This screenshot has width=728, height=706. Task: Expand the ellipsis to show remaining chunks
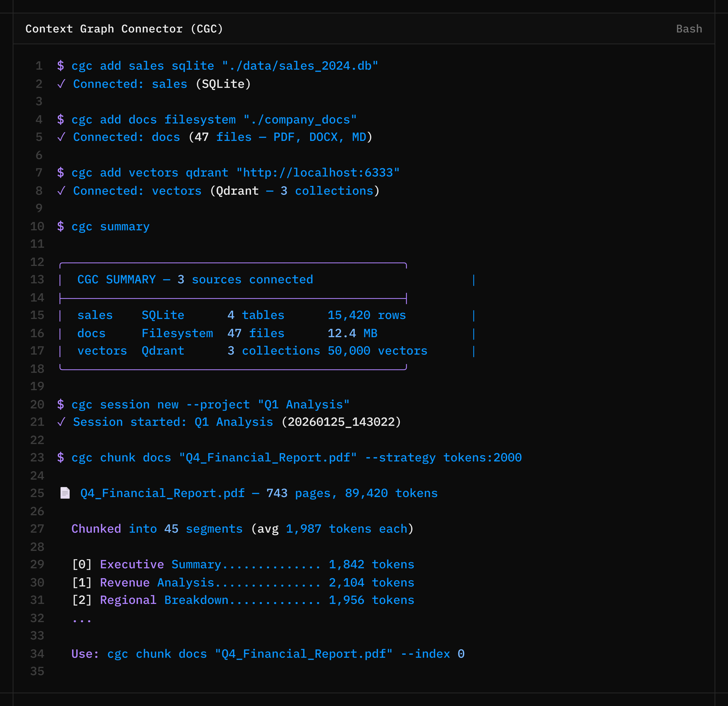point(82,618)
